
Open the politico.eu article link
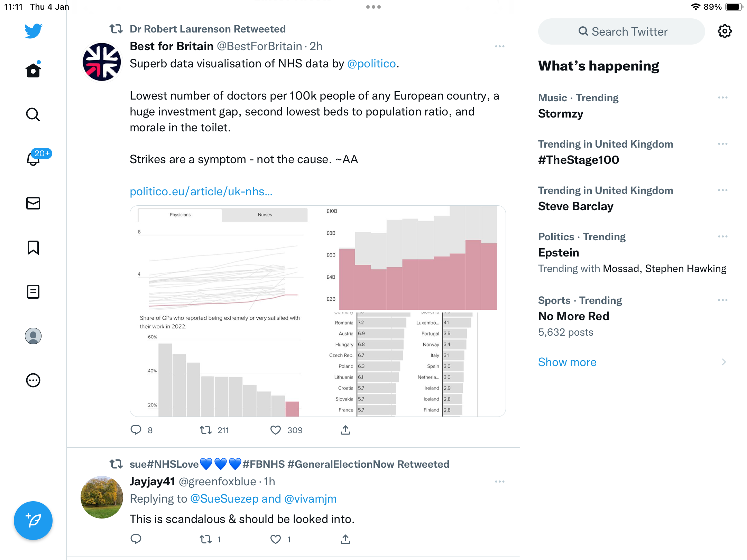(x=201, y=191)
